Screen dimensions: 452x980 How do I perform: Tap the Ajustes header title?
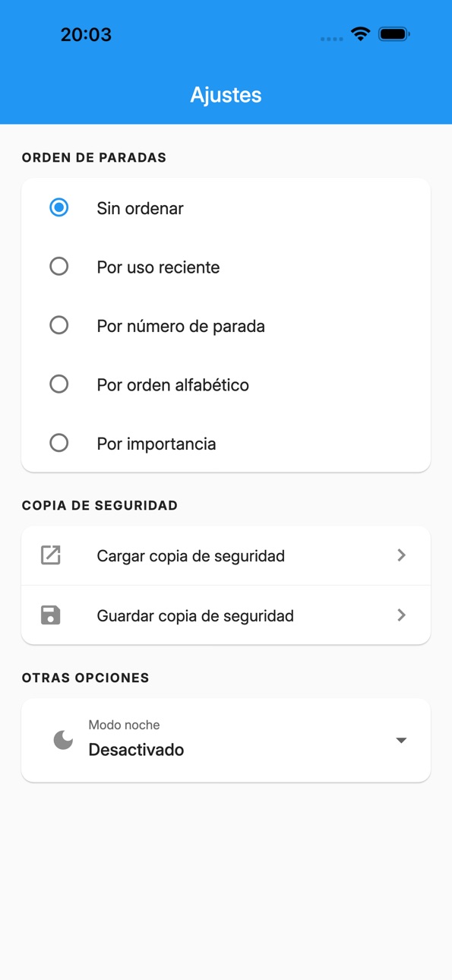click(x=226, y=95)
